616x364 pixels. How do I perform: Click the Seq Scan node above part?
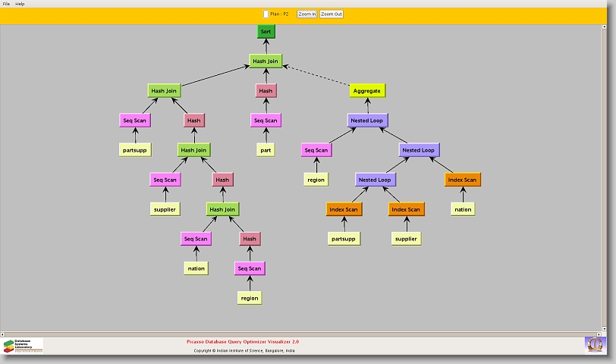tap(266, 120)
